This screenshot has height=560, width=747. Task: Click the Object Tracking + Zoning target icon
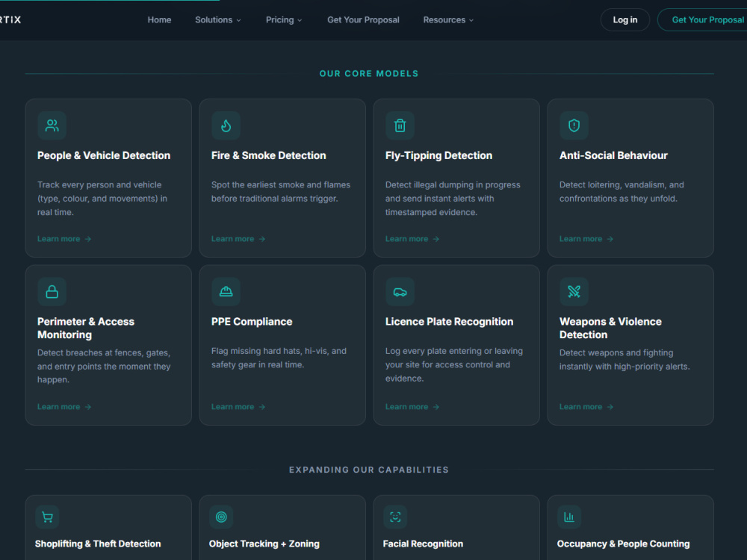pos(221,517)
